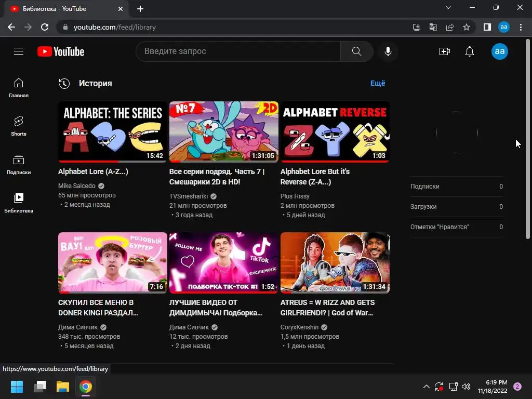The height and width of the screenshot is (399, 532).
Task: Open Библиотека in the sidebar
Action: point(19,203)
